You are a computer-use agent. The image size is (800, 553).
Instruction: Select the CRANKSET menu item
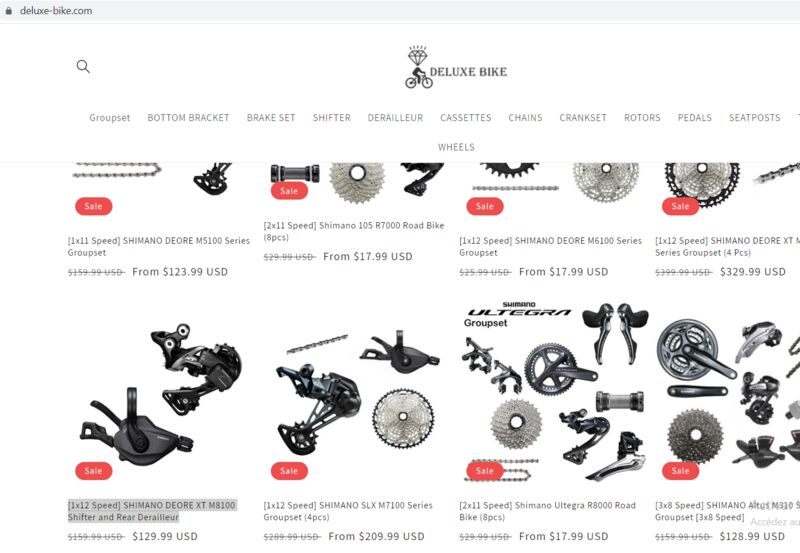583,118
